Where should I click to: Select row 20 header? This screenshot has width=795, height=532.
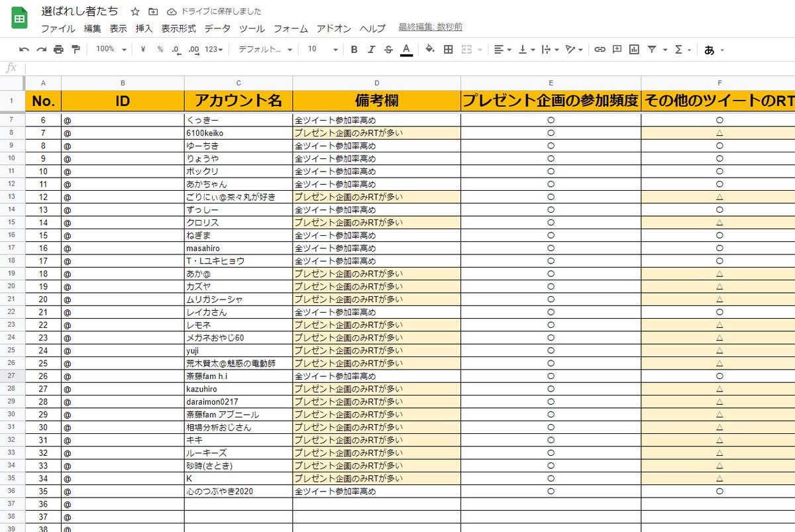(x=12, y=286)
